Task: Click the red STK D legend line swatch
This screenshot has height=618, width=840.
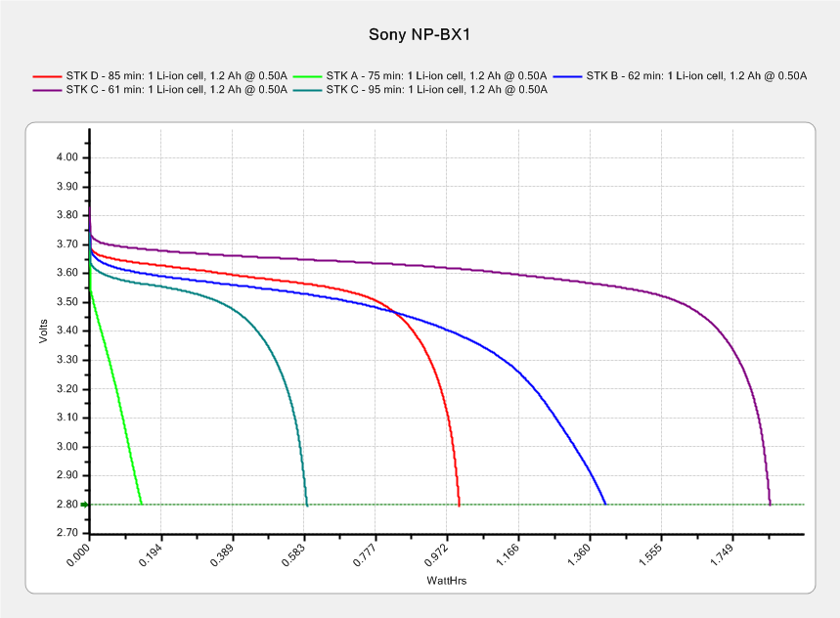Action: [47, 75]
